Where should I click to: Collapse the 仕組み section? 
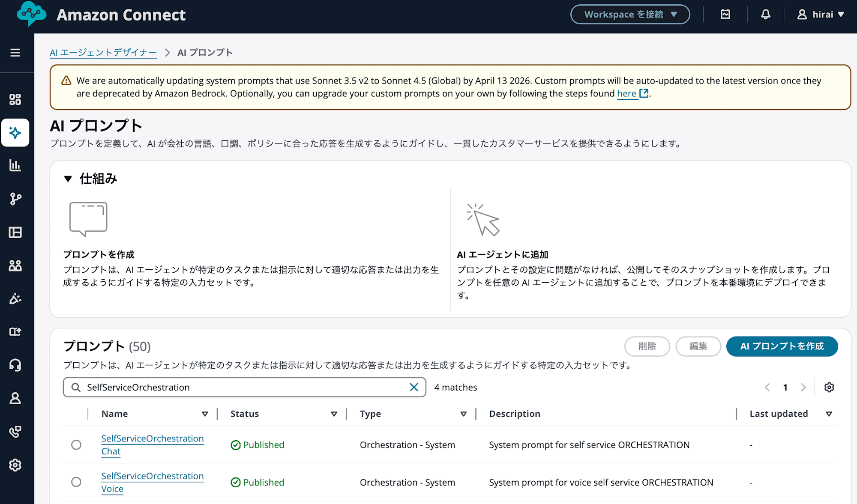[x=68, y=179]
